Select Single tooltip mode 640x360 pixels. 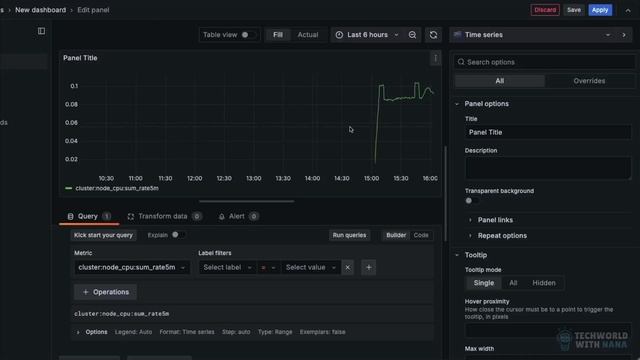click(484, 283)
